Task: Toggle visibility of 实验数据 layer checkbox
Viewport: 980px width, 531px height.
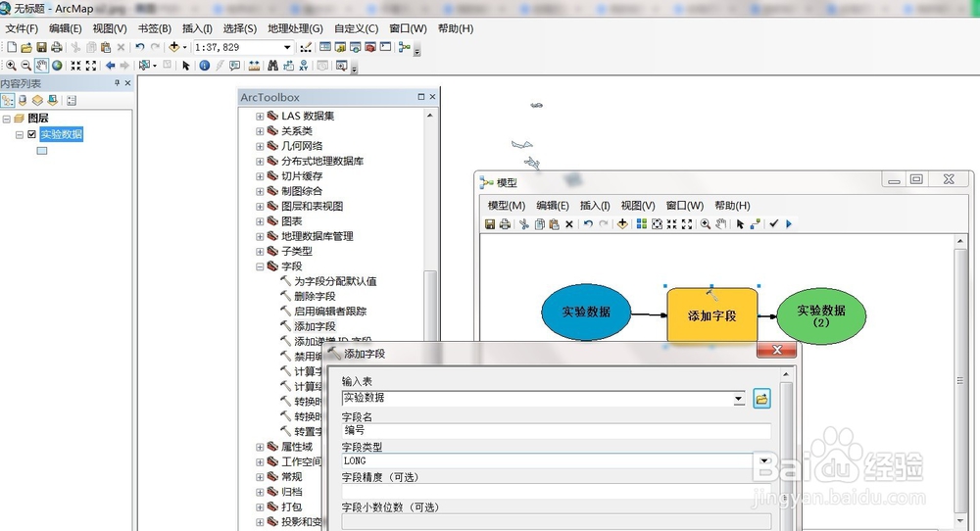Action: (32, 134)
